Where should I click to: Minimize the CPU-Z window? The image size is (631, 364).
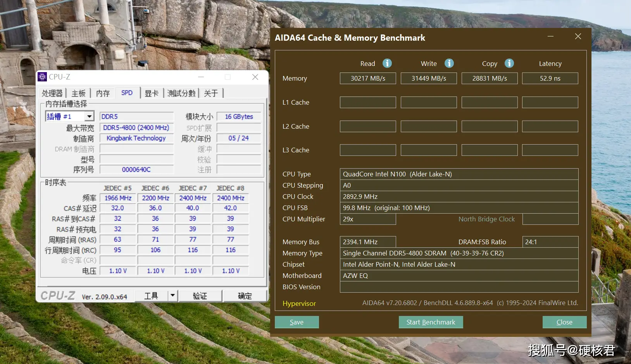tap(201, 77)
